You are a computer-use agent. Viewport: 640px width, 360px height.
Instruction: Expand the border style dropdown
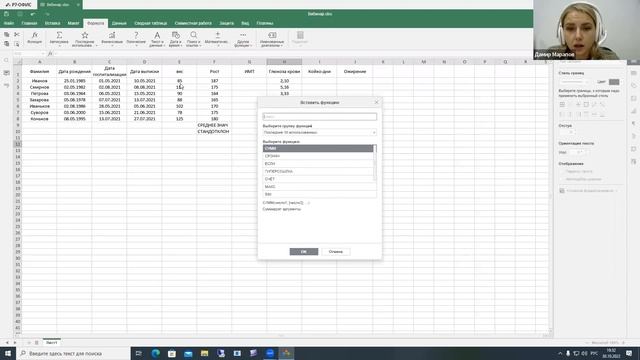(588, 82)
